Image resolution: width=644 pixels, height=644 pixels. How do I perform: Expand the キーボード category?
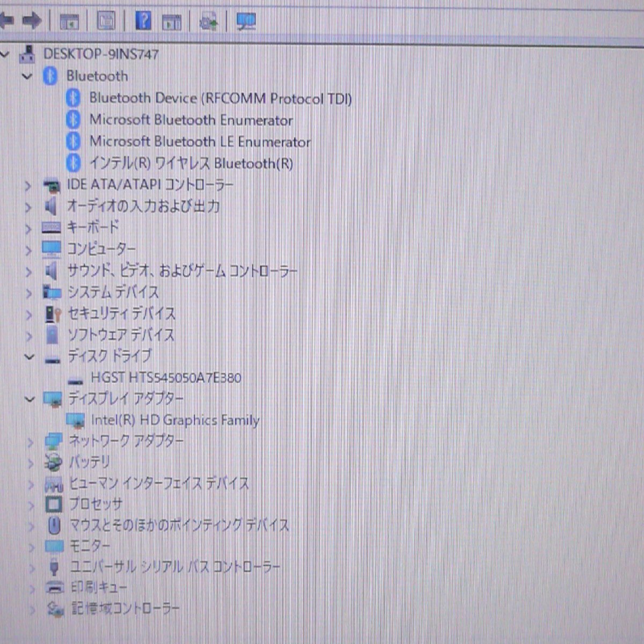[28, 229]
